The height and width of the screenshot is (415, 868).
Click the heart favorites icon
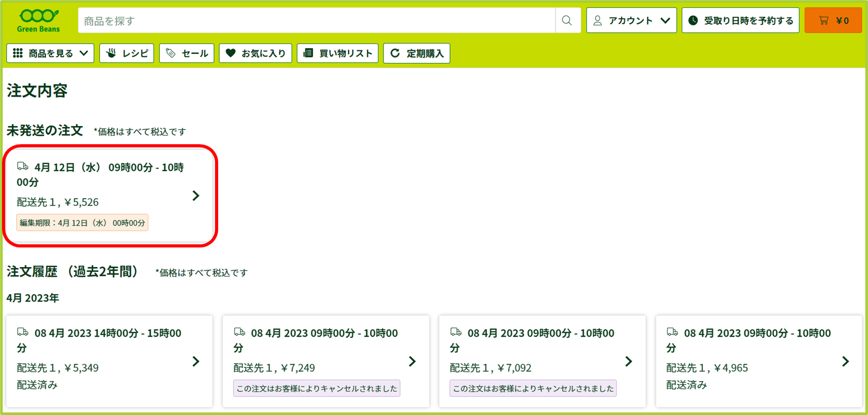pos(231,53)
